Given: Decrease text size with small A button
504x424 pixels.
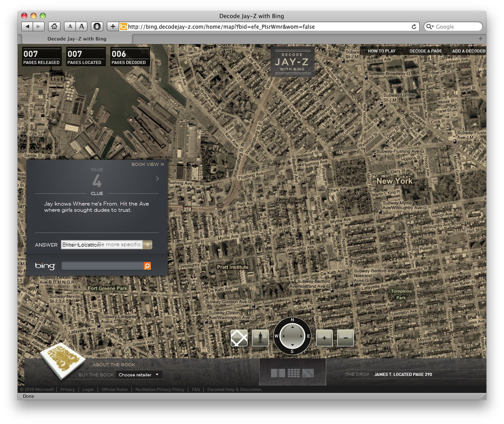Looking at the screenshot, I should click(70, 26).
